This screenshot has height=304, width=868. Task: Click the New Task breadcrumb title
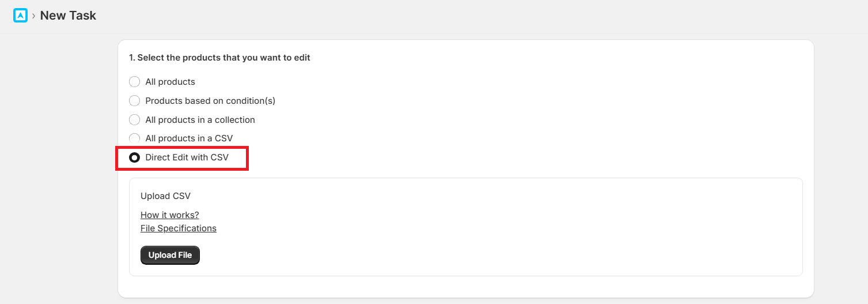point(68,16)
